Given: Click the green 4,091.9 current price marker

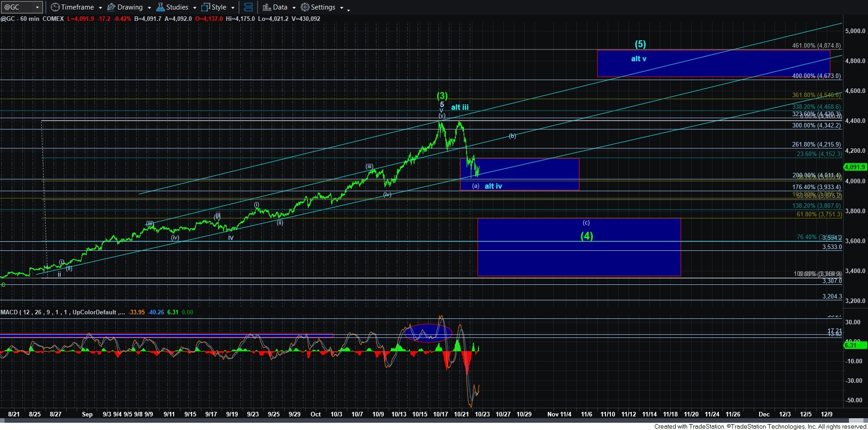Looking at the screenshot, I should pyautogui.click(x=855, y=167).
